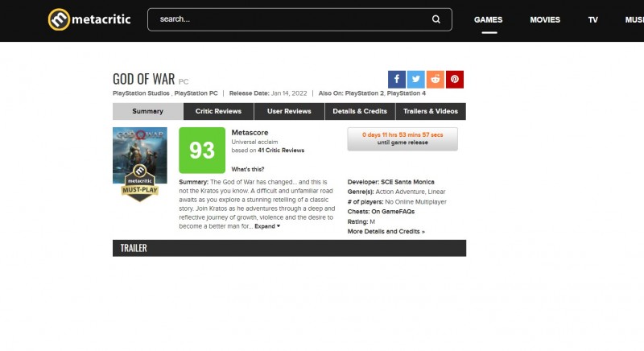Click the release countdown button

[x=402, y=138]
